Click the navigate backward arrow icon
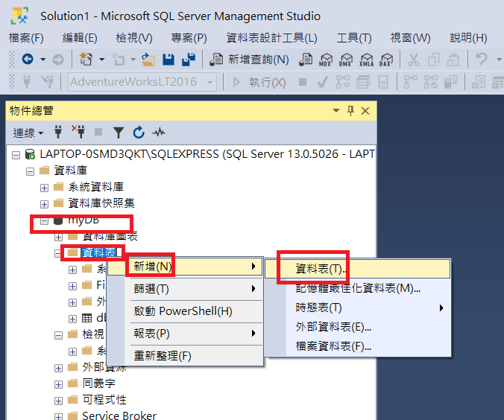 pos(28,59)
